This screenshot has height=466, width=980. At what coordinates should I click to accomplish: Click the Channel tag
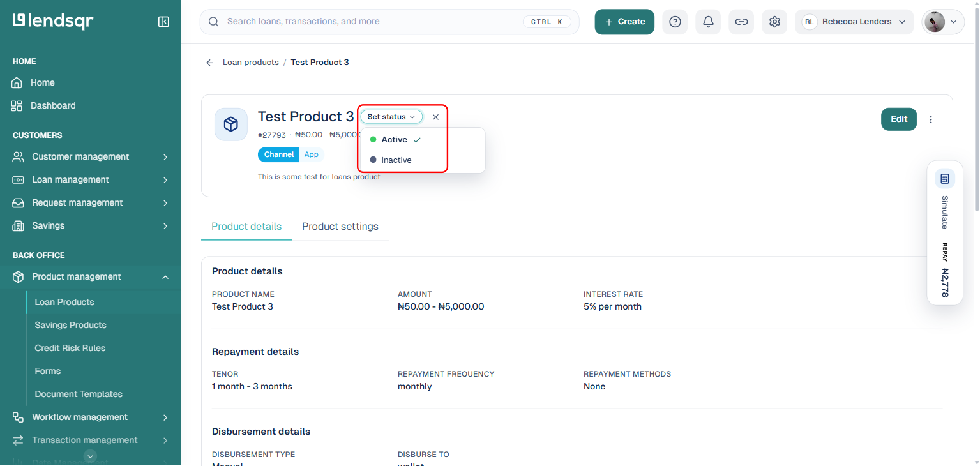click(279, 154)
